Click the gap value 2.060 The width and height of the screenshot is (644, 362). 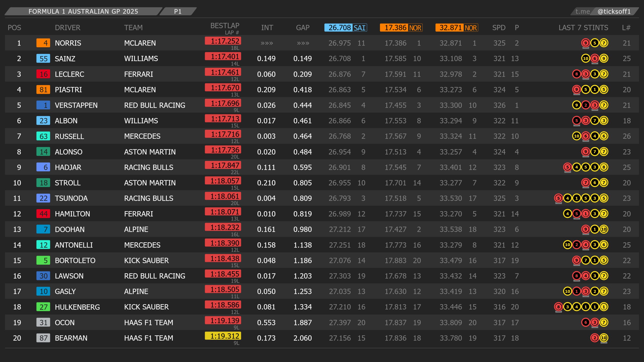303,338
